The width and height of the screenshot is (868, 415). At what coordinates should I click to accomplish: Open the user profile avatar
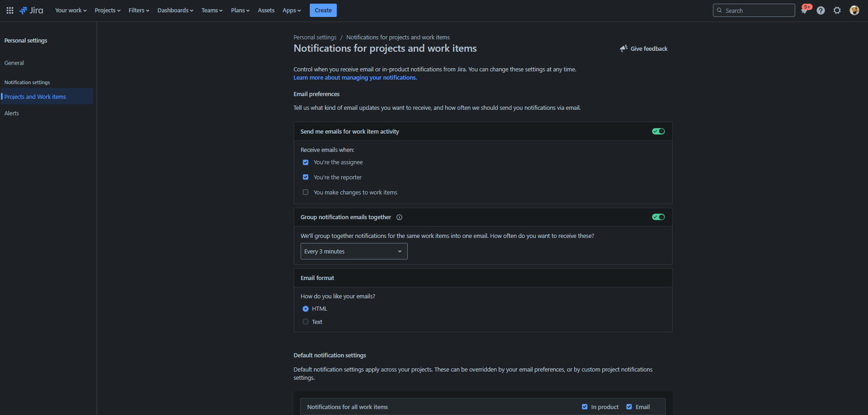854,11
